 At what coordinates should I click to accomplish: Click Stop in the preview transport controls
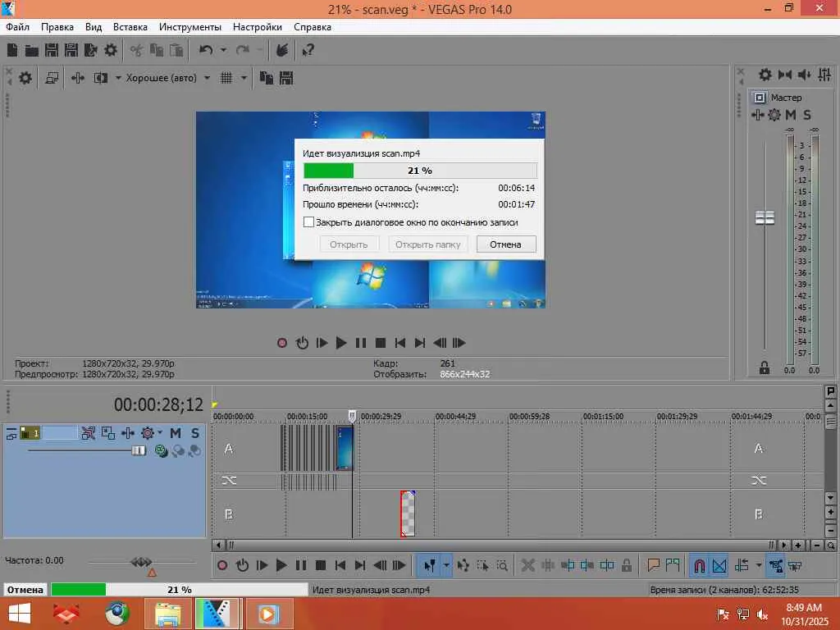381,343
